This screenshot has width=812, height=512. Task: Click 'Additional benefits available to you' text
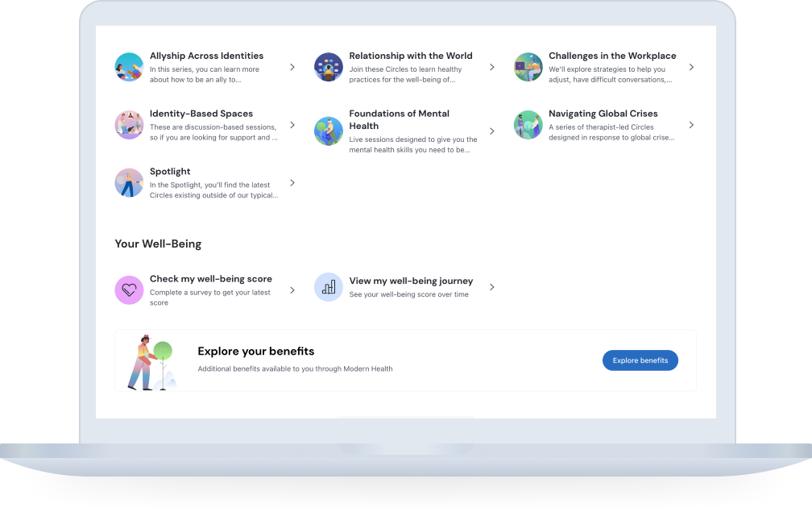(295, 369)
